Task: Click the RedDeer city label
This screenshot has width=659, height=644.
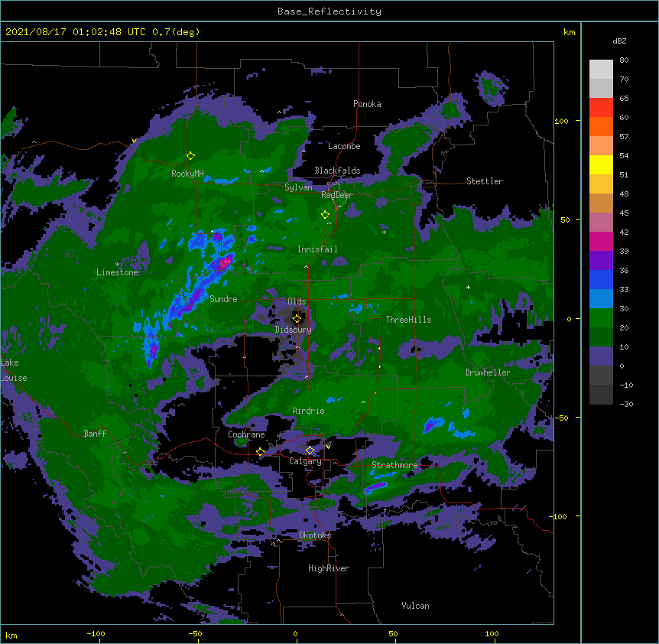Action: [337, 194]
